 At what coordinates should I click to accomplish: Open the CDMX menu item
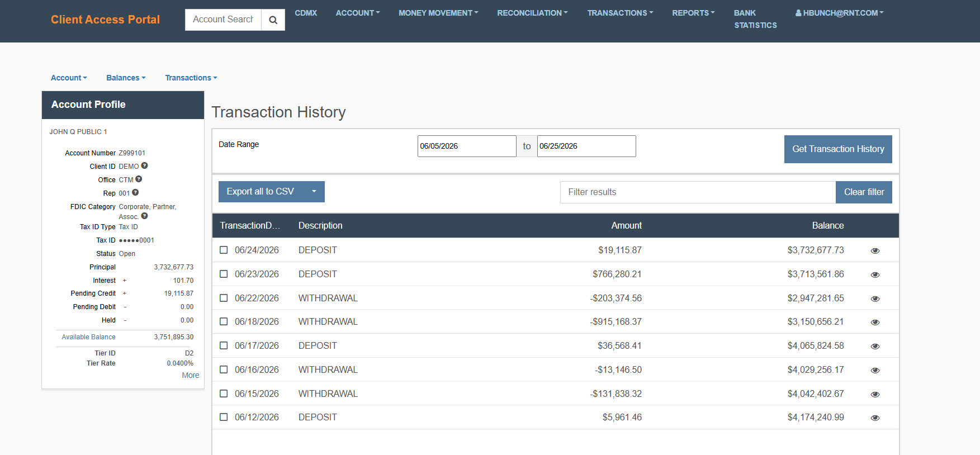[306, 13]
